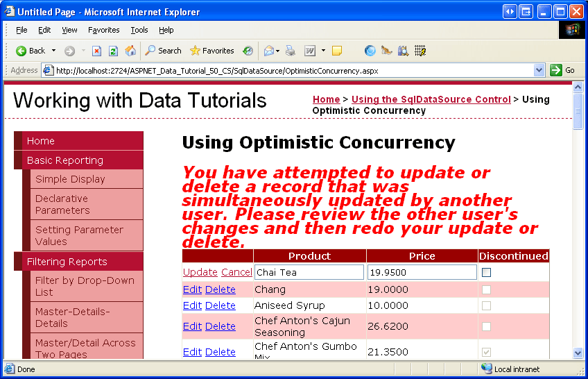The height and width of the screenshot is (379, 588).
Task: Click the Discontinued checkbox in Chang row
Action: 486,289
